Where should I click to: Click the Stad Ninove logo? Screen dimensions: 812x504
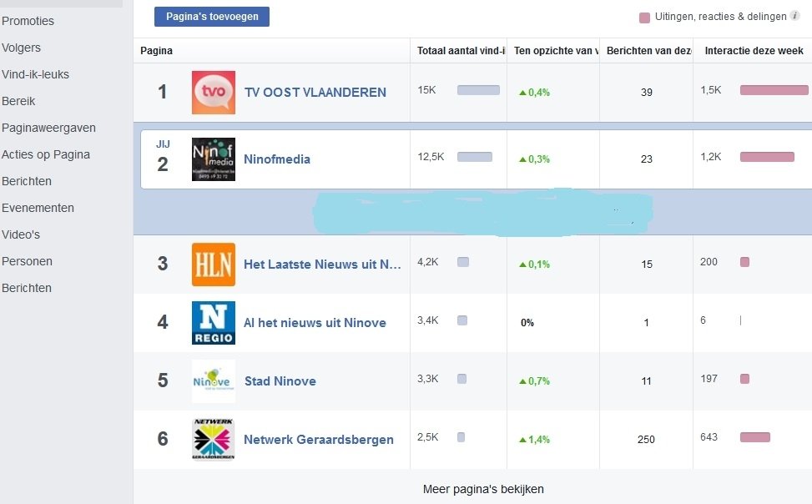(213, 381)
